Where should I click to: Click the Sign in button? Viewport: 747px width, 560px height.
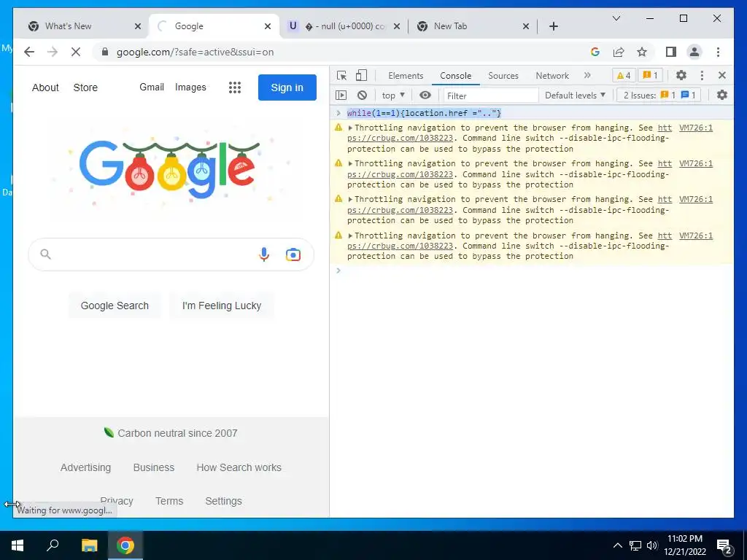(x=287, y=87)
